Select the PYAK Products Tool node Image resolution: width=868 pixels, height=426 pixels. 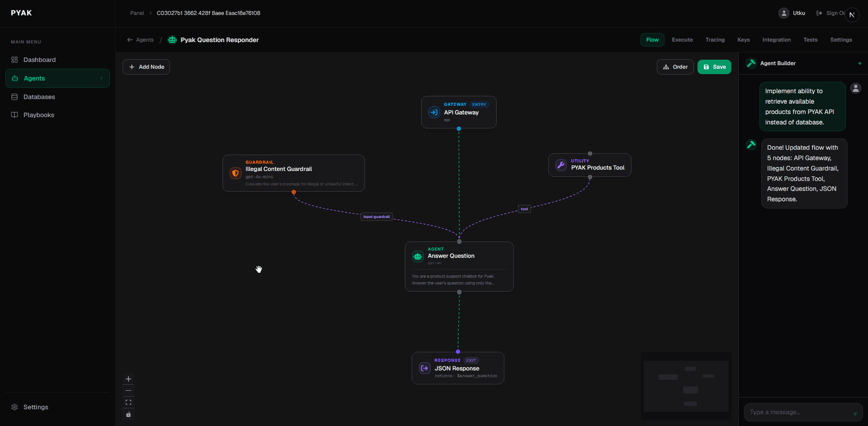point(590,165)
